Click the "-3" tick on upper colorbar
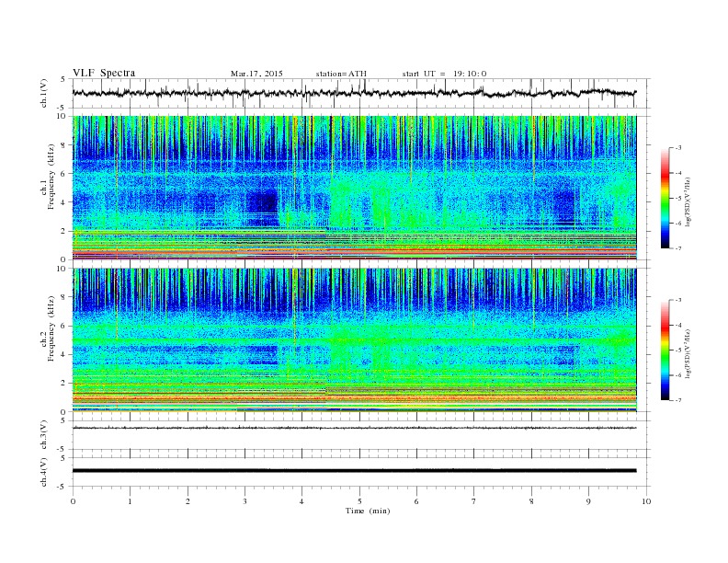This screenshot has height=563, width=728. [x=678, y=148]
